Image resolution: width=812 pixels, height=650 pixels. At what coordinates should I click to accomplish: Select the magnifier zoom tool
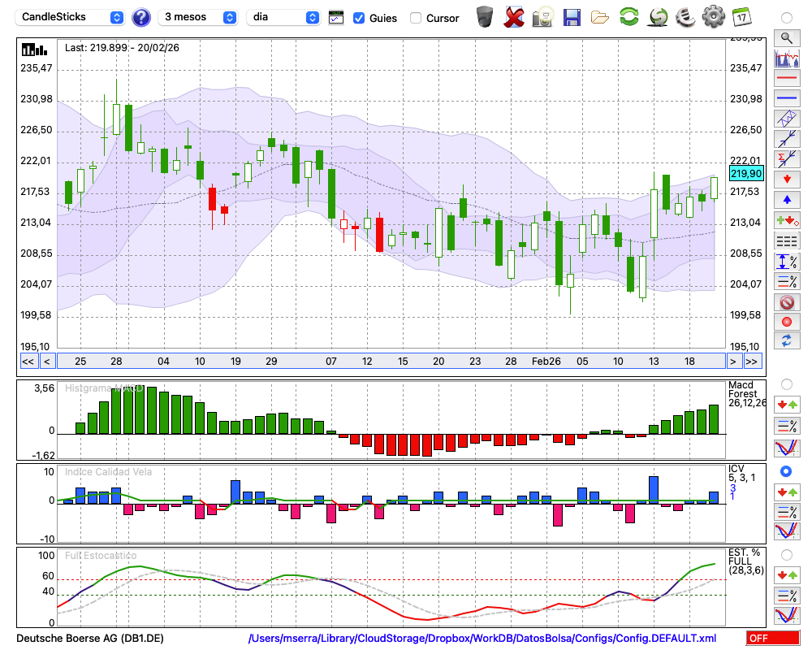coord(787,38)
